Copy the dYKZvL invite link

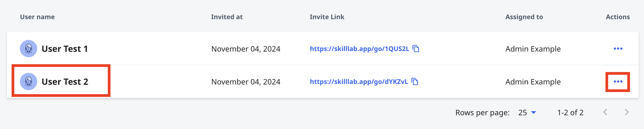[415, 82]
